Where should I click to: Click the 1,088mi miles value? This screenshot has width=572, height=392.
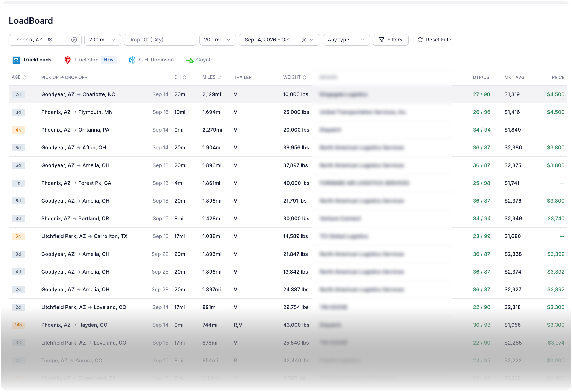pyautogui.click(x=212, y=236)
